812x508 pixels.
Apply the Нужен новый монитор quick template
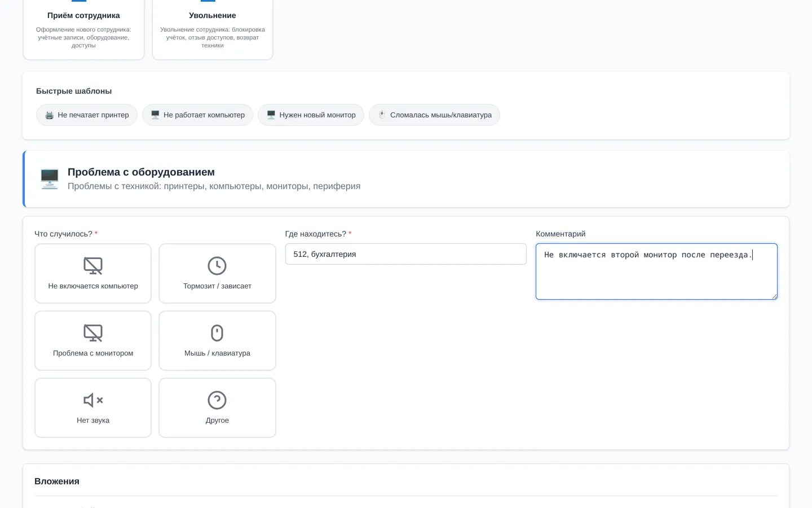(311, 115)
